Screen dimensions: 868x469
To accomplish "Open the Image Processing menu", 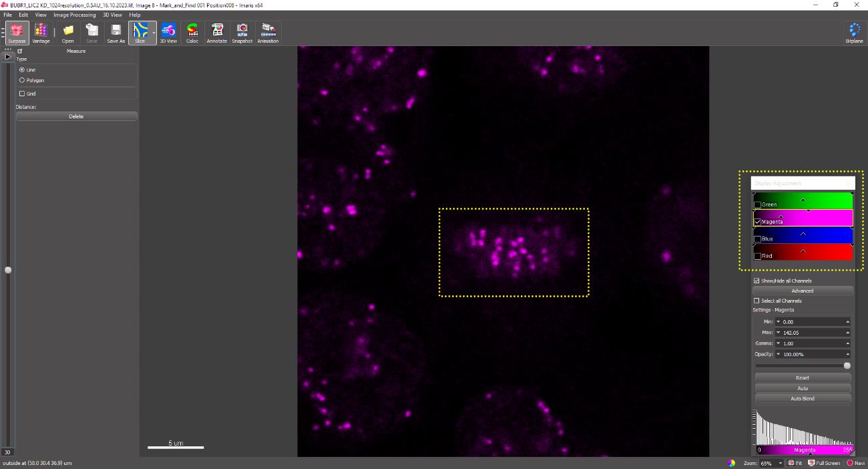I will click(74, 15).
